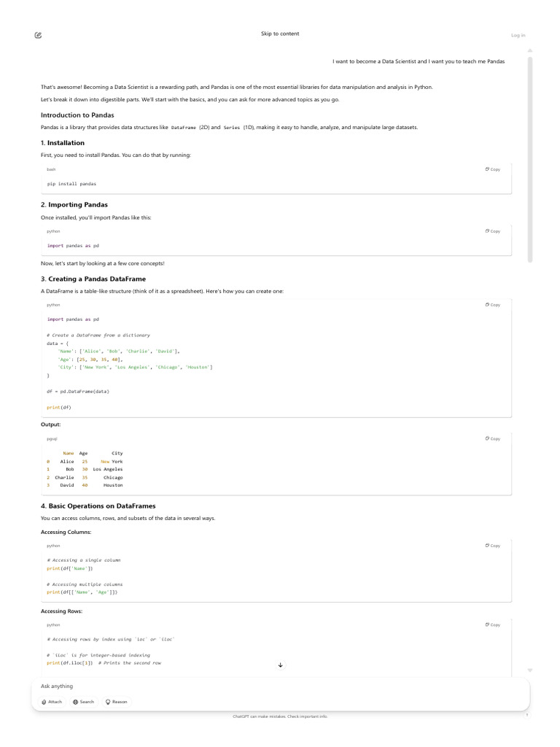The height and width of the screenshot is (747, 560).
Task: Copy the import pandas code block
Action: (493, 231)
